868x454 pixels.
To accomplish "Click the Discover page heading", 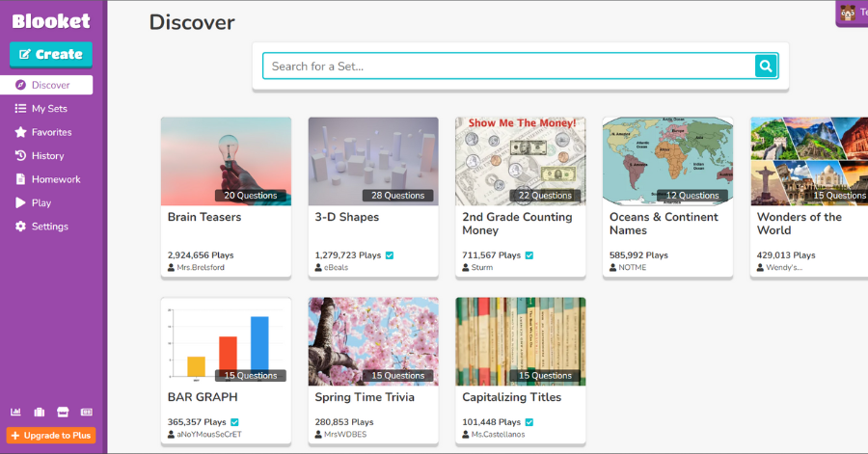I will coord(192,22).
